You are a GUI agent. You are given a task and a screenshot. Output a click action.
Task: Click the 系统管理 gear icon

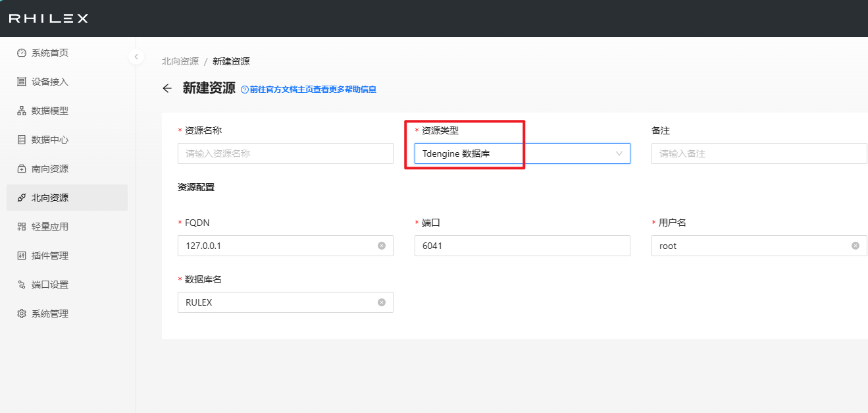pos(22,314)
